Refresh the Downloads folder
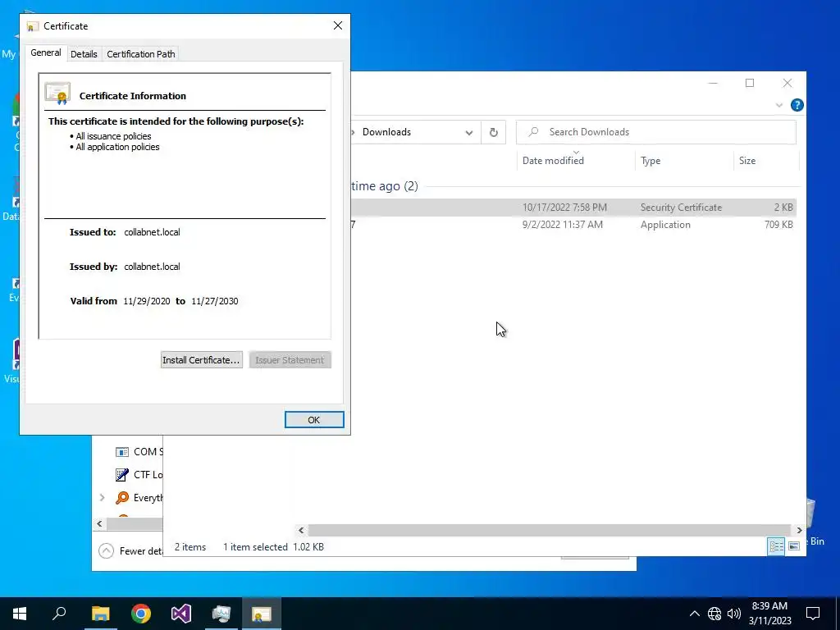 coord(493,132)
